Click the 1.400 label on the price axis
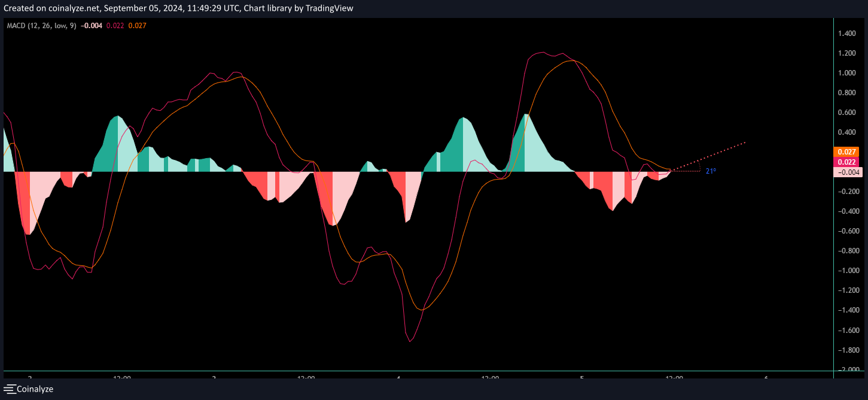 click(846, 34)
